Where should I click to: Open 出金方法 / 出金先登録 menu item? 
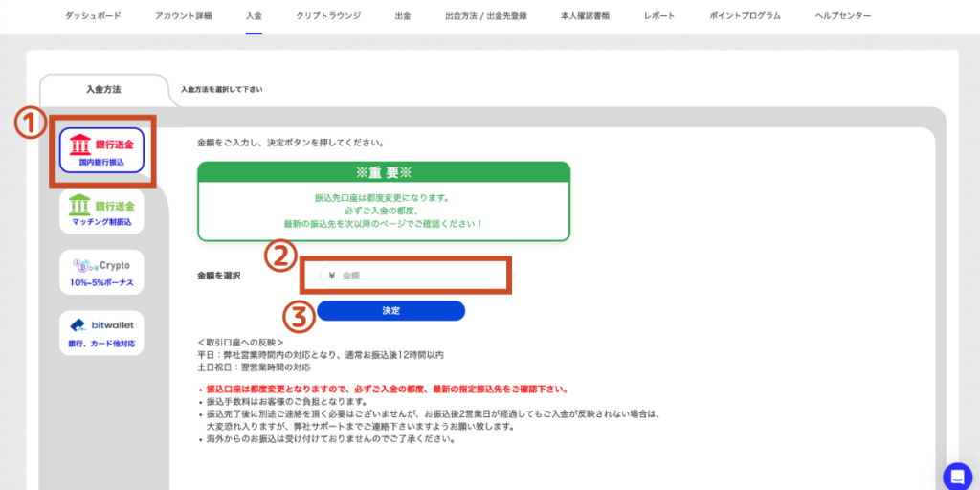[x=486, y=16]
